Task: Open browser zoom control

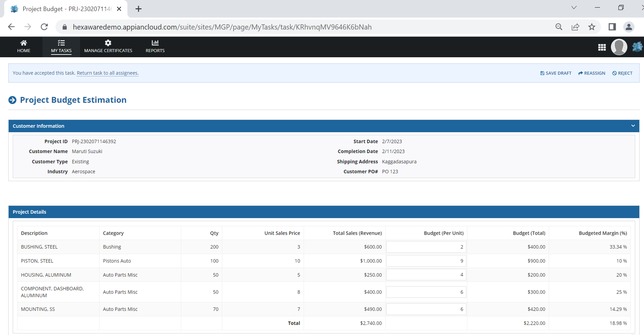Action: (x=559, y=27)
